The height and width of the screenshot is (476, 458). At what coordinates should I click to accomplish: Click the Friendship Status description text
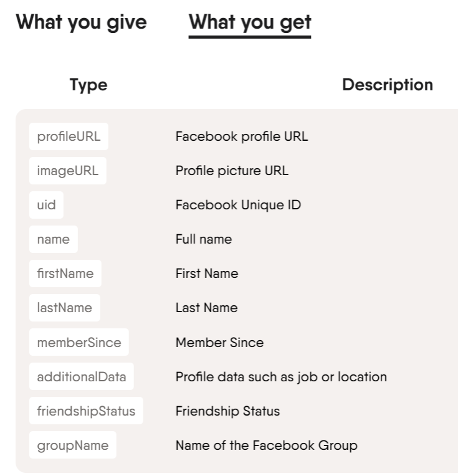pyautogui.click(x=227, y=411)
